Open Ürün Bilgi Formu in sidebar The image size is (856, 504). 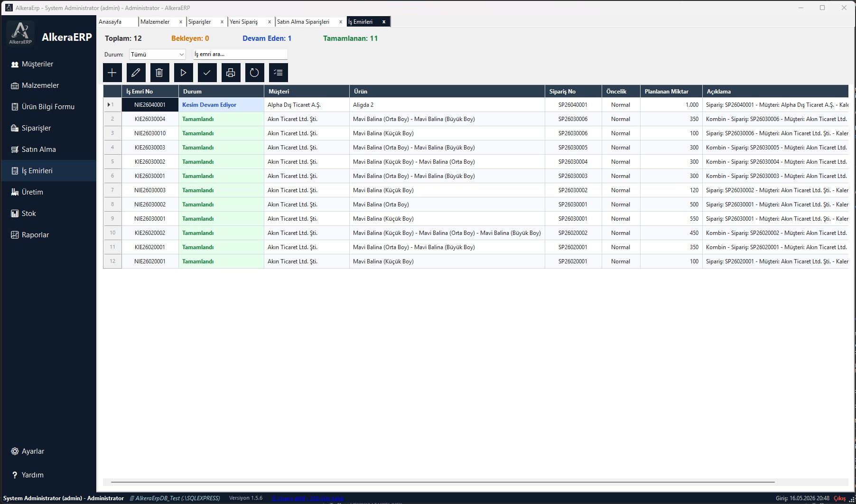click(x=48, y=107)
